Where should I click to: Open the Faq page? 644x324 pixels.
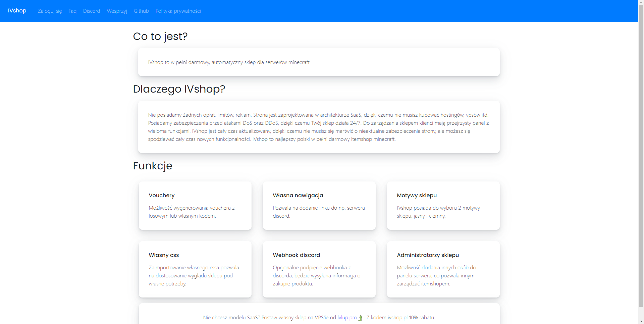point(72,11)
